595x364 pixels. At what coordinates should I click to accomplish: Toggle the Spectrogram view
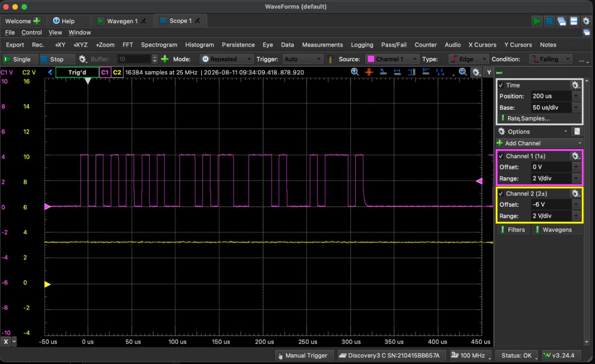[x=159, y=44]
